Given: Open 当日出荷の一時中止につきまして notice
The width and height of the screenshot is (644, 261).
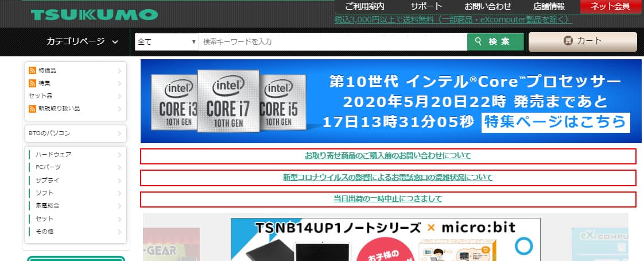Looking at the screenshot, I should pos(387,199).
